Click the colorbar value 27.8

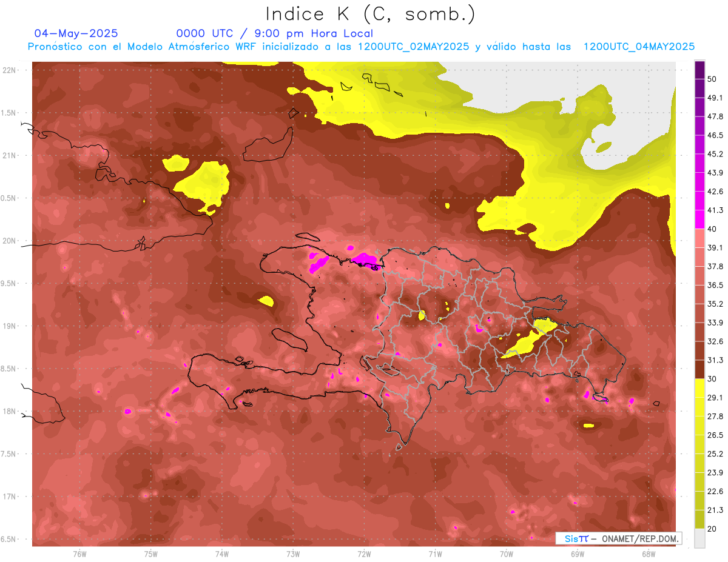pyautogui.click(x=715, y=416)
